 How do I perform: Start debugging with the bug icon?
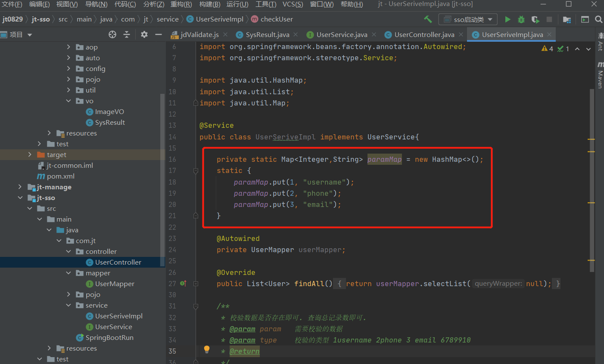point(521,19)
